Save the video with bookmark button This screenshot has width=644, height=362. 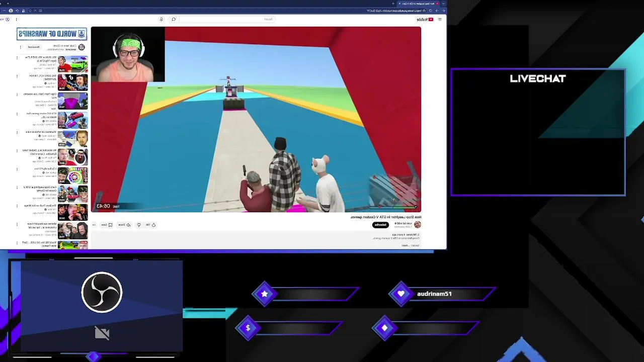(x=107, y=225)
